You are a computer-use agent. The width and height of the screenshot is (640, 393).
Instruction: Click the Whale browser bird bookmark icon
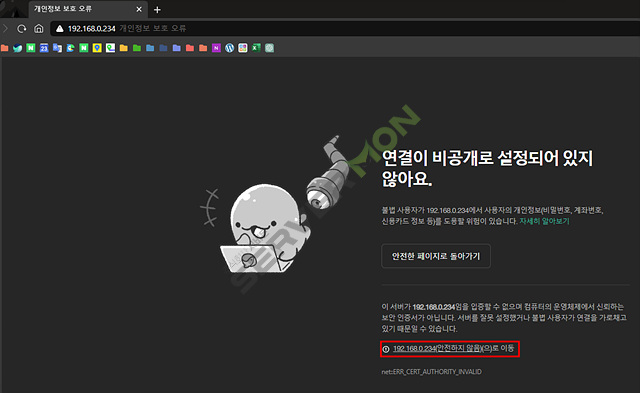coord(18,48)
